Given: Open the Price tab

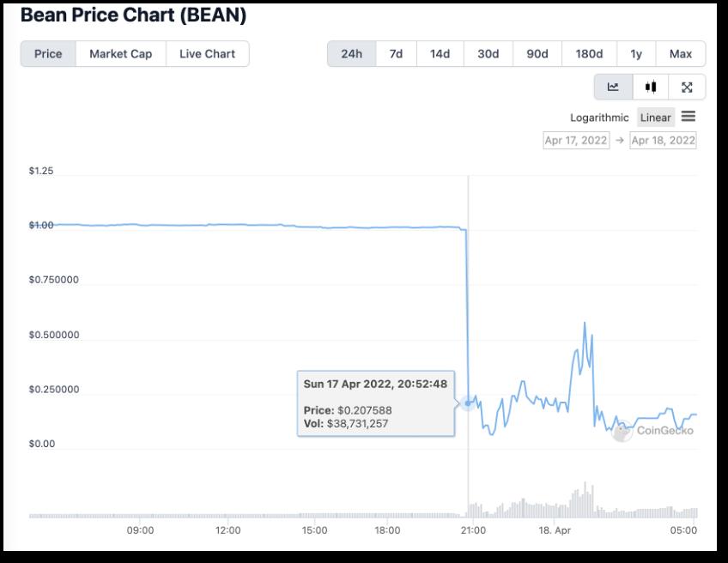Looking at the screenshot, I should pos(48,53).
